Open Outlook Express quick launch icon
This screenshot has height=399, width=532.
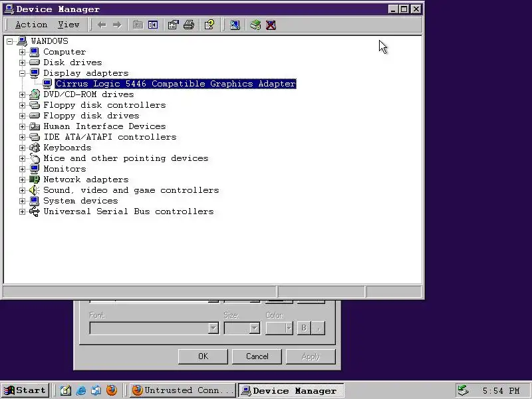tap(96, 390)
